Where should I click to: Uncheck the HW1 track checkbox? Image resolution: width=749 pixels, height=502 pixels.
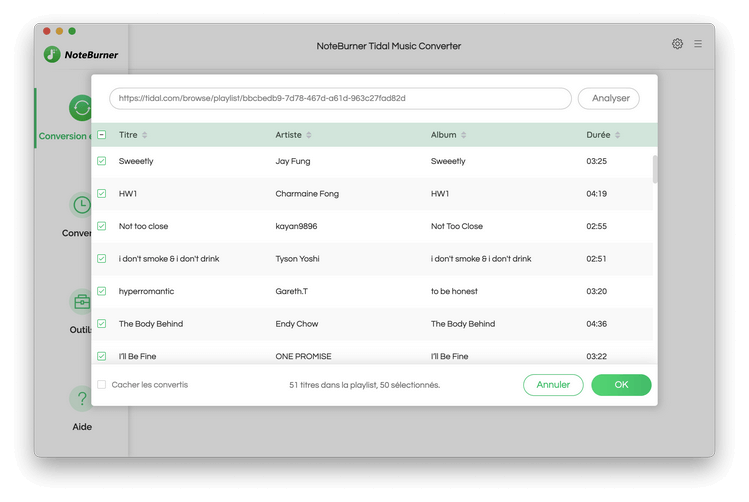pos(102,193)
